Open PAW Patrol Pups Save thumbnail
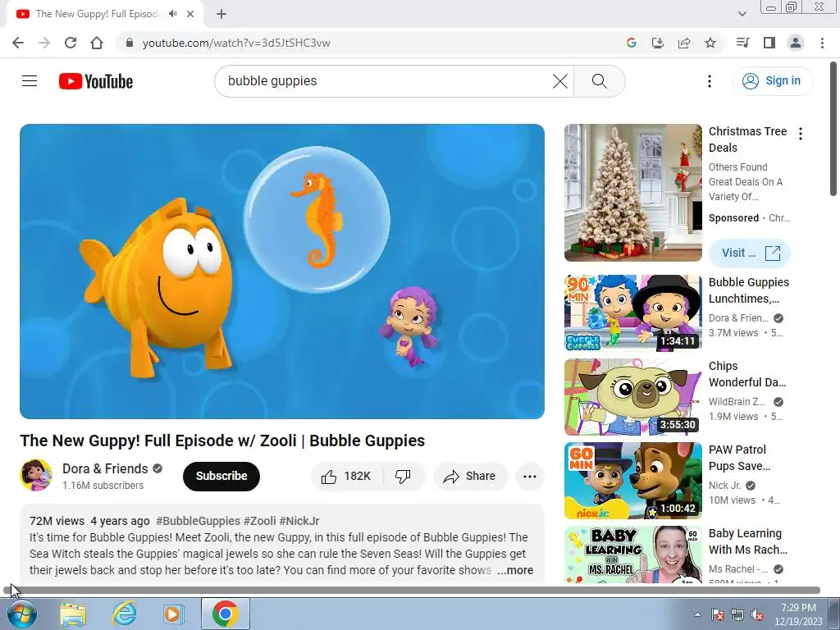Viewport: 840px width, 630px height. point(632,481)
